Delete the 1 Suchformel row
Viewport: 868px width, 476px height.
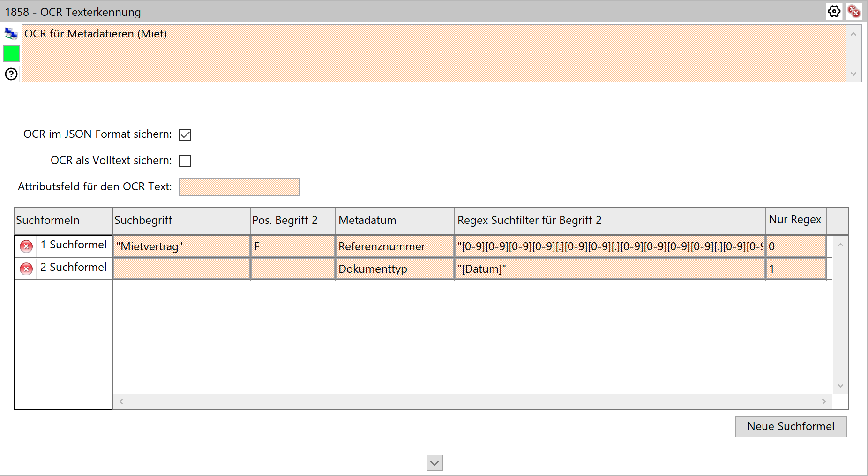(26, 246)
